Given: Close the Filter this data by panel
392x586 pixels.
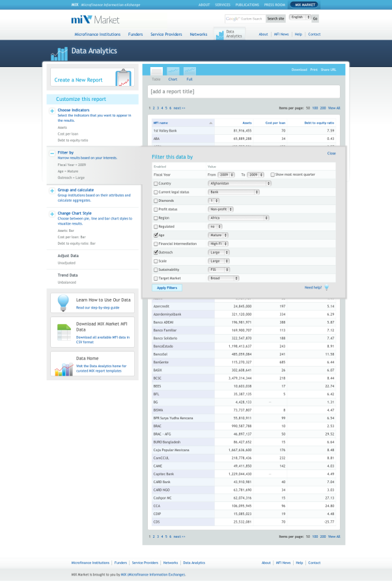Looking at the screenshot, I should click(x=331, y=154).
